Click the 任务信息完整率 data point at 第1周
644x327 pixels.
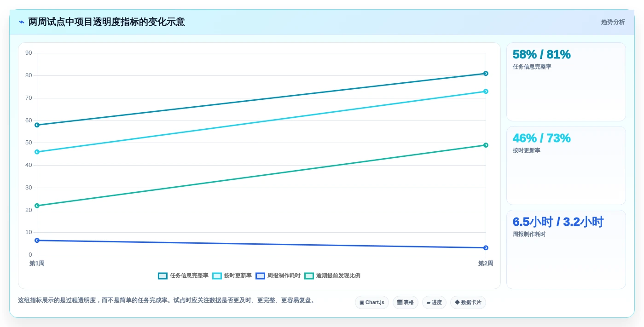coord(37,125)
